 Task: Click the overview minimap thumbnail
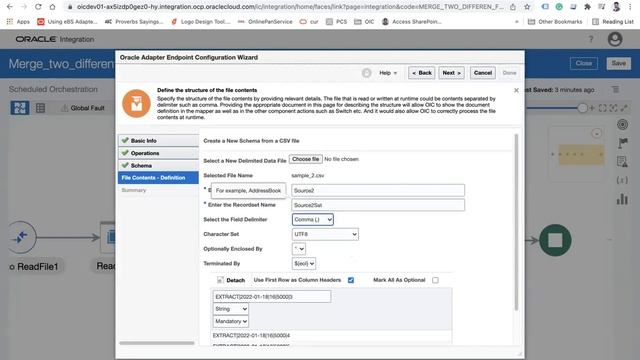pos(577,153)
